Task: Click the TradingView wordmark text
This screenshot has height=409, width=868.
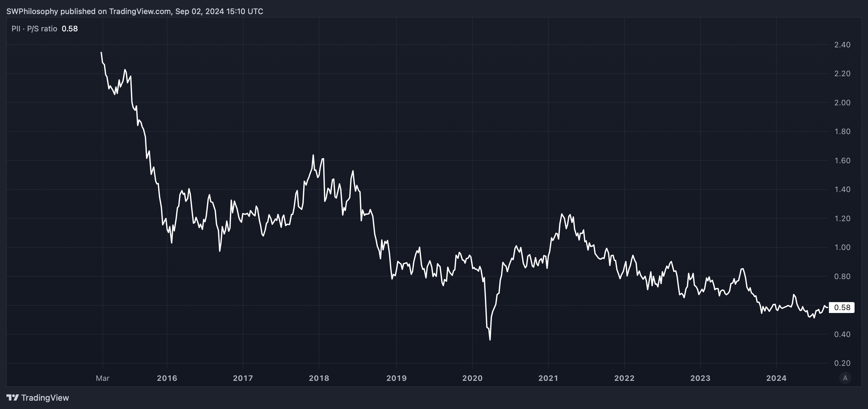Action: tap(45, 397)
